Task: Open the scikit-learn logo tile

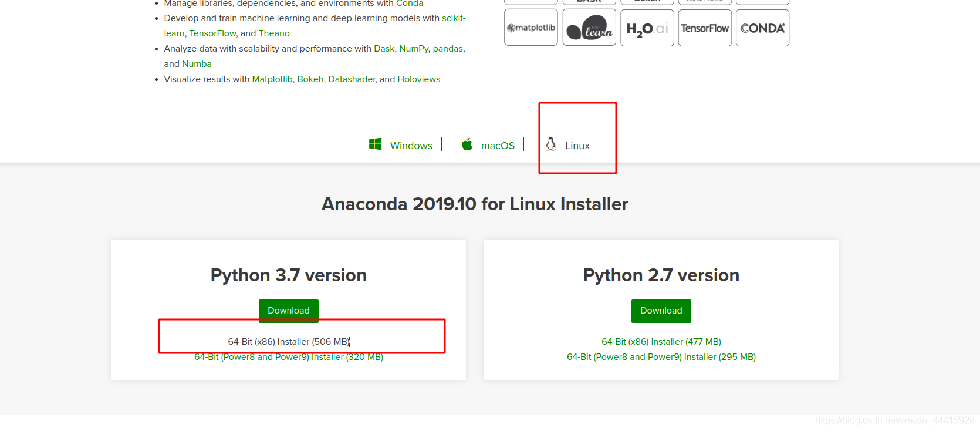Action: coord(589,28)
